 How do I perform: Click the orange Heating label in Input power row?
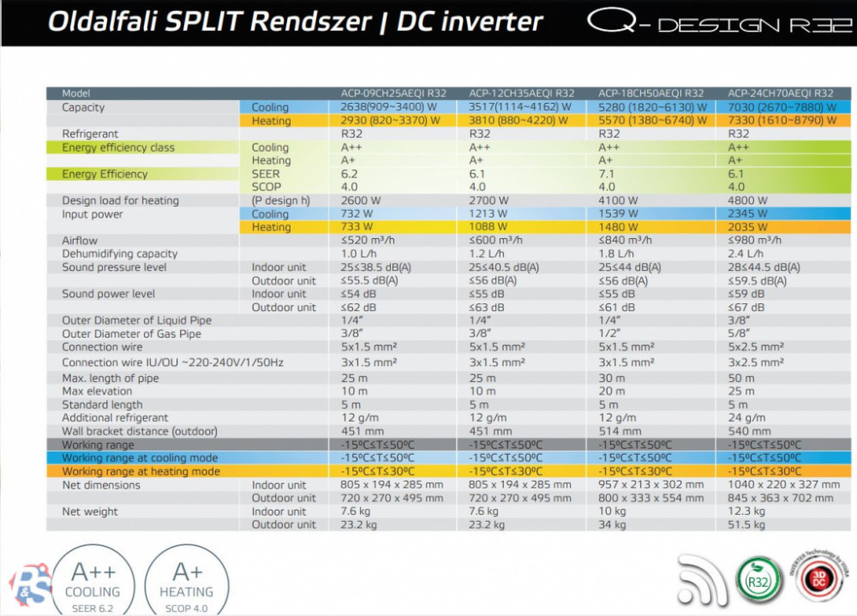point(271,228)
